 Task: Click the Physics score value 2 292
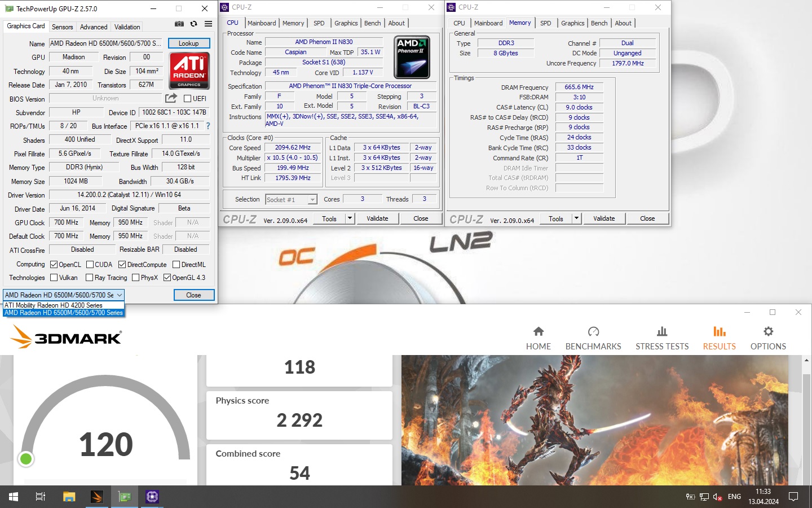[x=299, y=421]
